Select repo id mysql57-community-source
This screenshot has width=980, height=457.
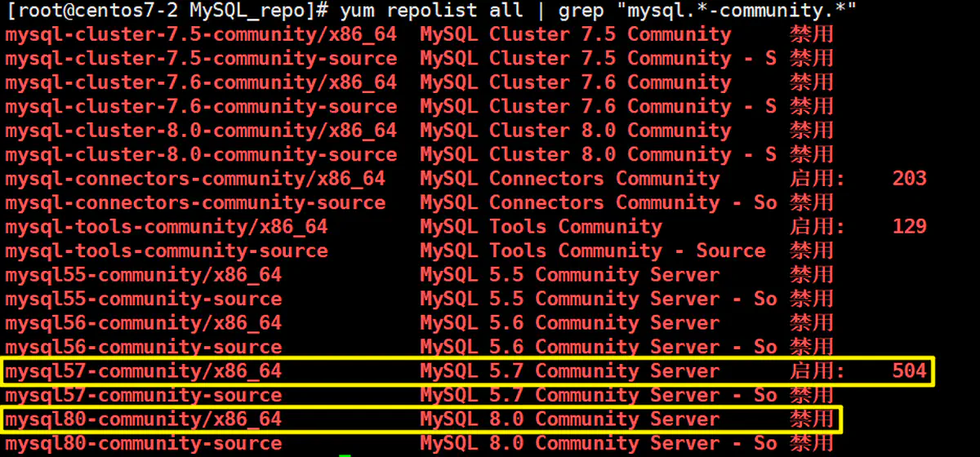(x=143, y=396)
